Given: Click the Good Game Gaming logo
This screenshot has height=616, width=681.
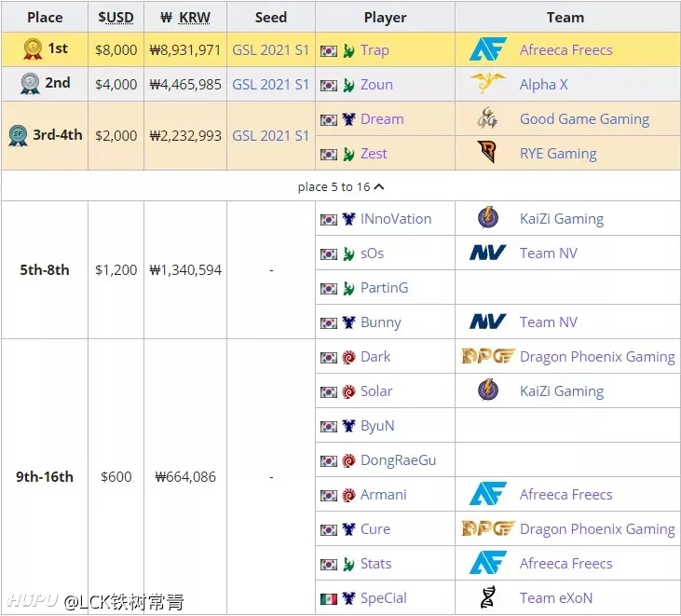Looking at the screenshot, I should 487,118.
